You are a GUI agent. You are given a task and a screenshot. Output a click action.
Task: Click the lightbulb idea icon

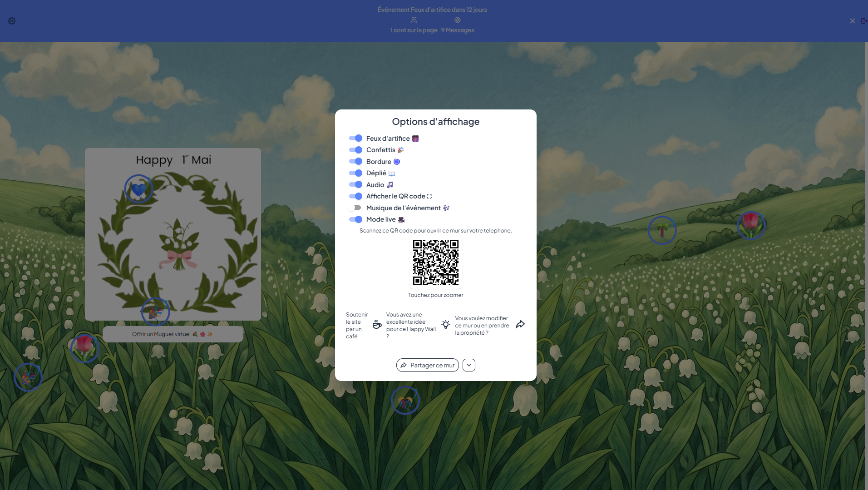click(x=446, y=324)
